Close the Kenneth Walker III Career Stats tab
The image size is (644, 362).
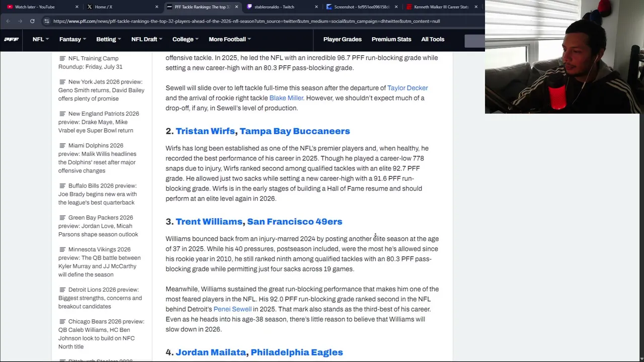click(476, 7)
